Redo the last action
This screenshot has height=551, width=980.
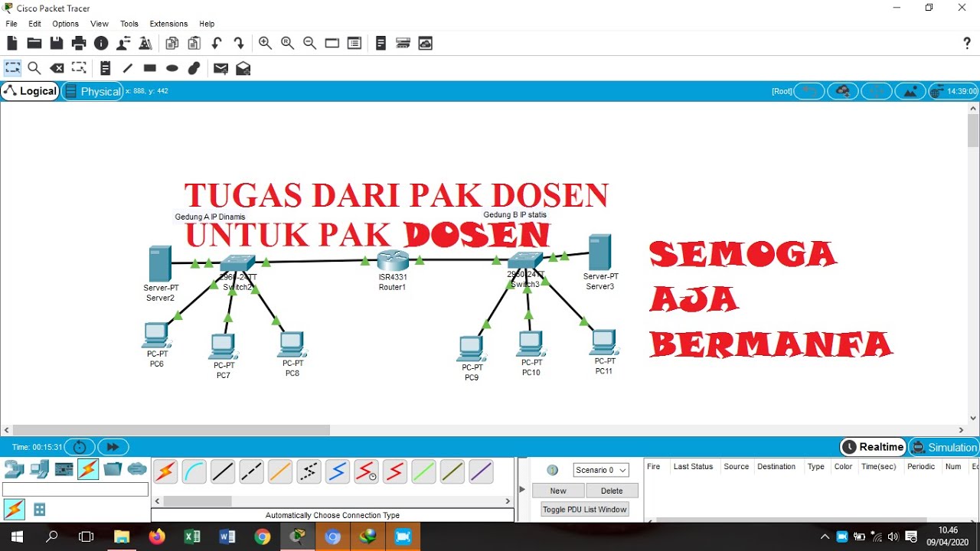(239, 44)
